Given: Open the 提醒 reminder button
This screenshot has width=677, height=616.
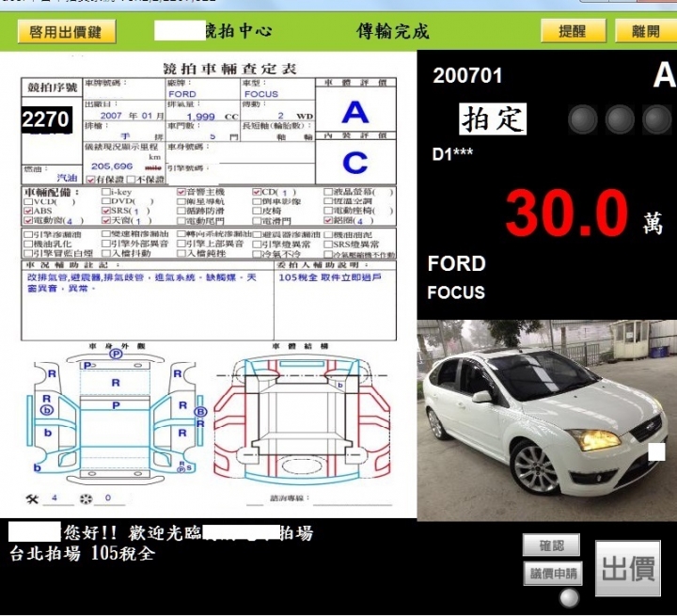Looking at the screenshot, I should (573, 31).
